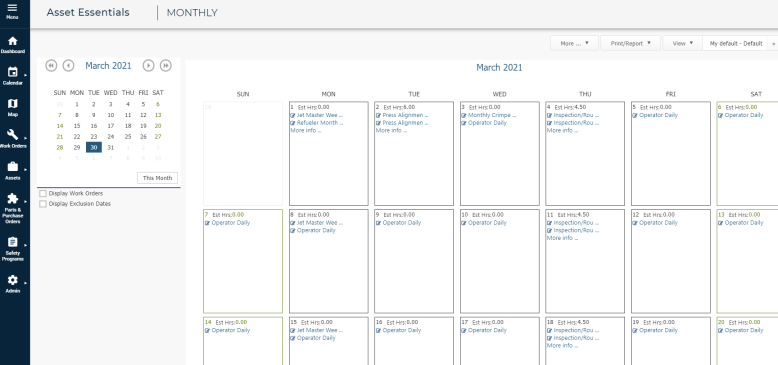
Task: Open the More ... dropdown
Action: click(x=575, y=43)
